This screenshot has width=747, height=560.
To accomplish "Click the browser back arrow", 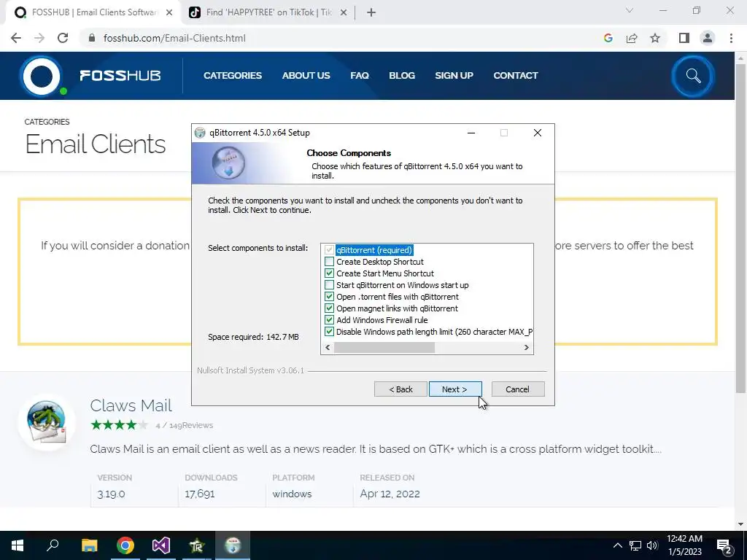I will click(16, 38).
